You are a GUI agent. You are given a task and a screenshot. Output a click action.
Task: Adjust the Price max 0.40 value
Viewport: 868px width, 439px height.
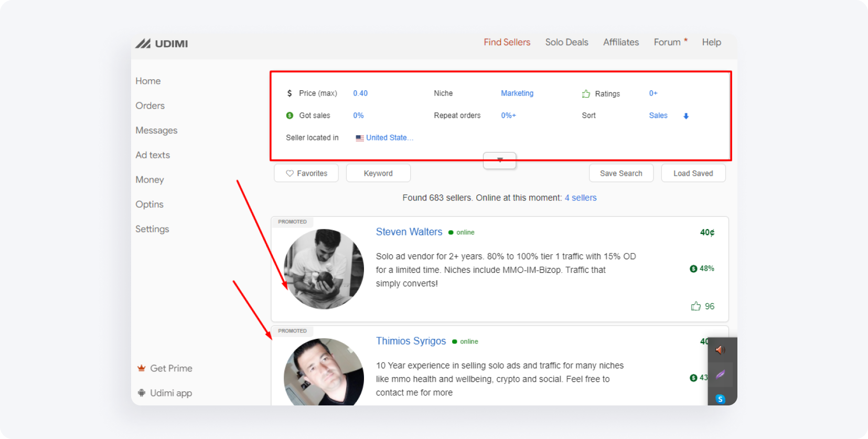[360, 93]
